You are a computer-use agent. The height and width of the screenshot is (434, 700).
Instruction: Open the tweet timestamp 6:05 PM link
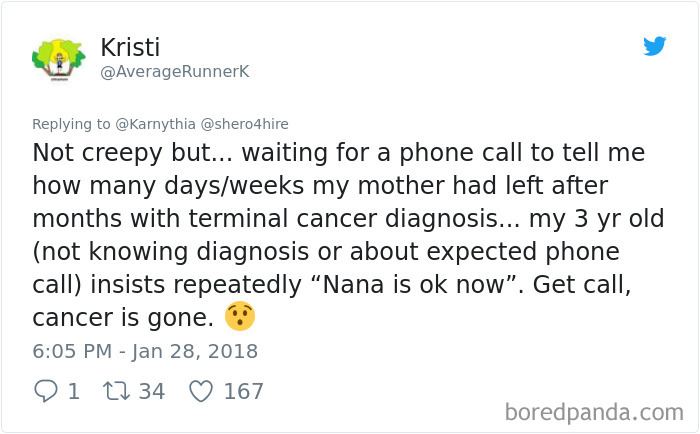pos(73,351)
